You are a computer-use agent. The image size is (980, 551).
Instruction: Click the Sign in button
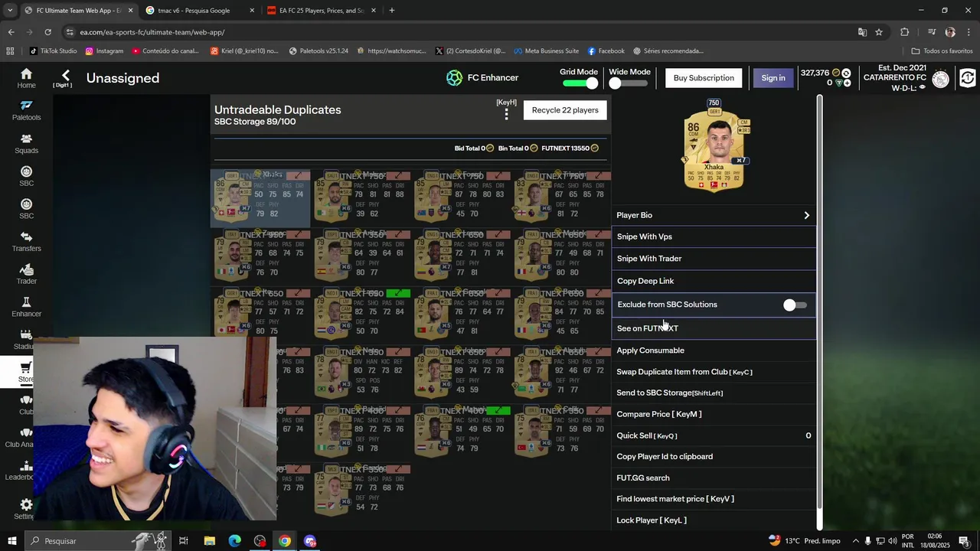click(x=773, y=78)
